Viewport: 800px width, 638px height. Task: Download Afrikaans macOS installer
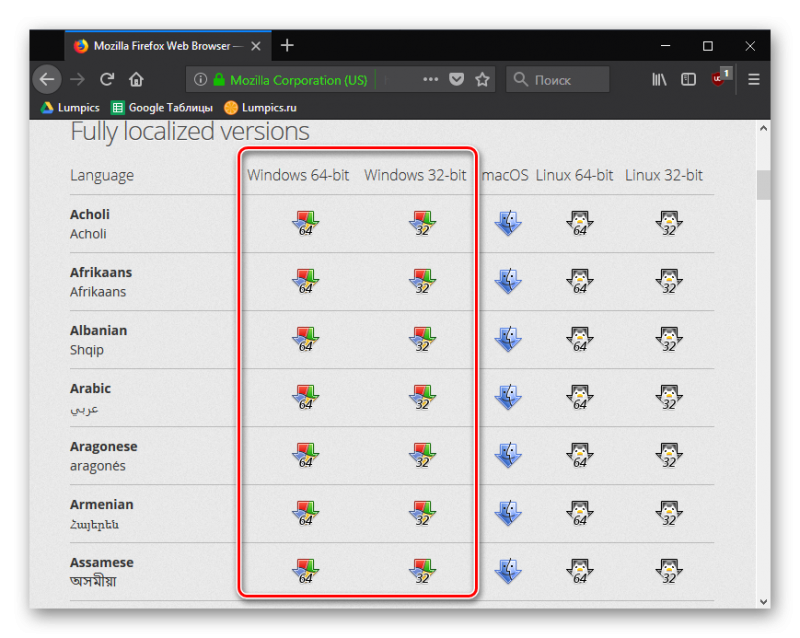508,281
